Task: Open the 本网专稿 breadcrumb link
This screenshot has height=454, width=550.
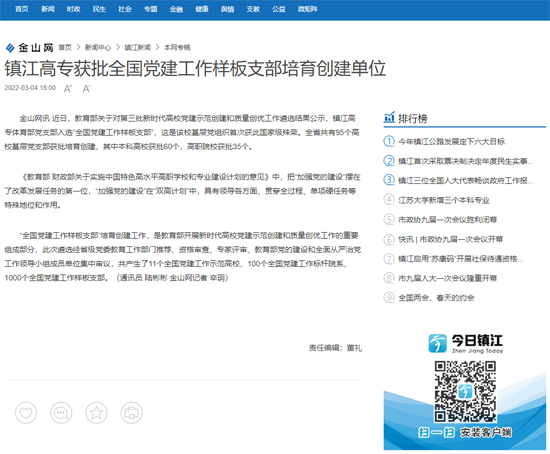Action: click(x=177, y=47)
